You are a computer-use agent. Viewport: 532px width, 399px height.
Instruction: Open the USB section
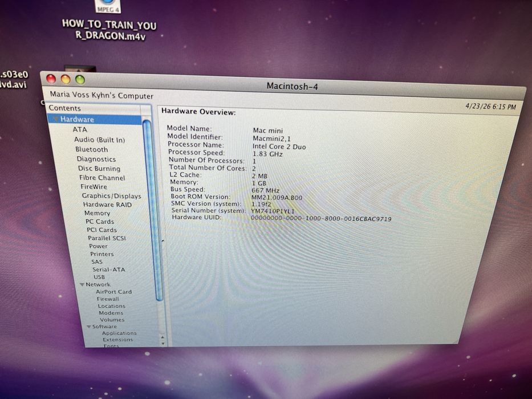coord(99,277)
